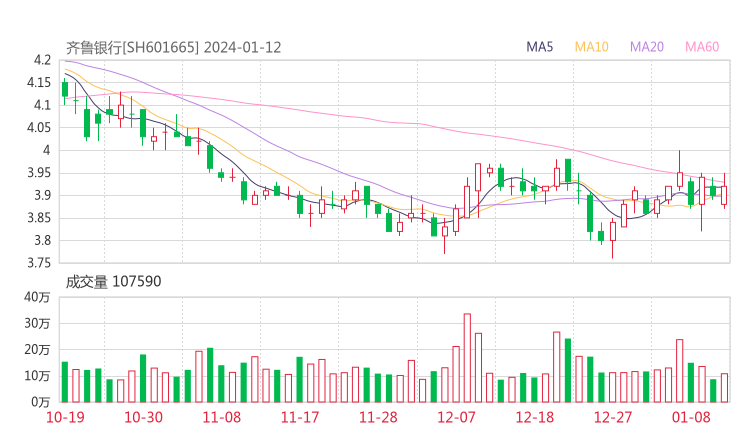The width and height of the screenshot is (740, 440).
Task: Click the 01-08 date axis label
Action: click(x=691, y=417)
